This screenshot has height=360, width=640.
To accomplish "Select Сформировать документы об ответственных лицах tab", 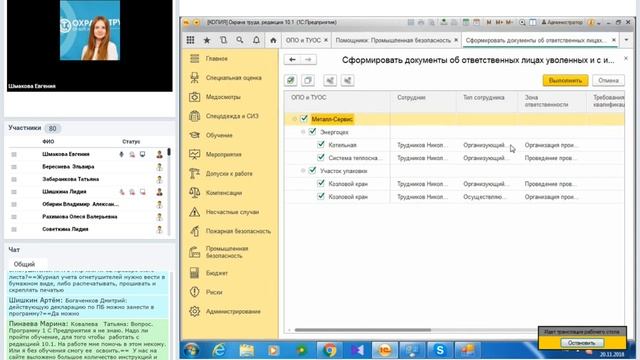I will pos(535,40).
